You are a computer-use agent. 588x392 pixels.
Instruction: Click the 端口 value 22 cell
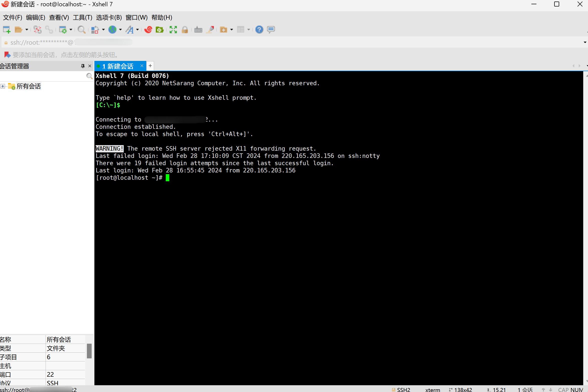pos(66,374)
